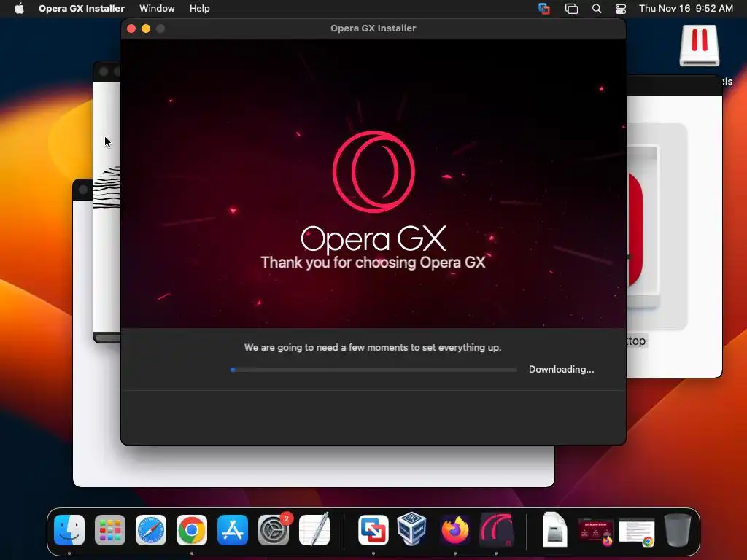Open Control Center in the menu bar

[621, 9]
